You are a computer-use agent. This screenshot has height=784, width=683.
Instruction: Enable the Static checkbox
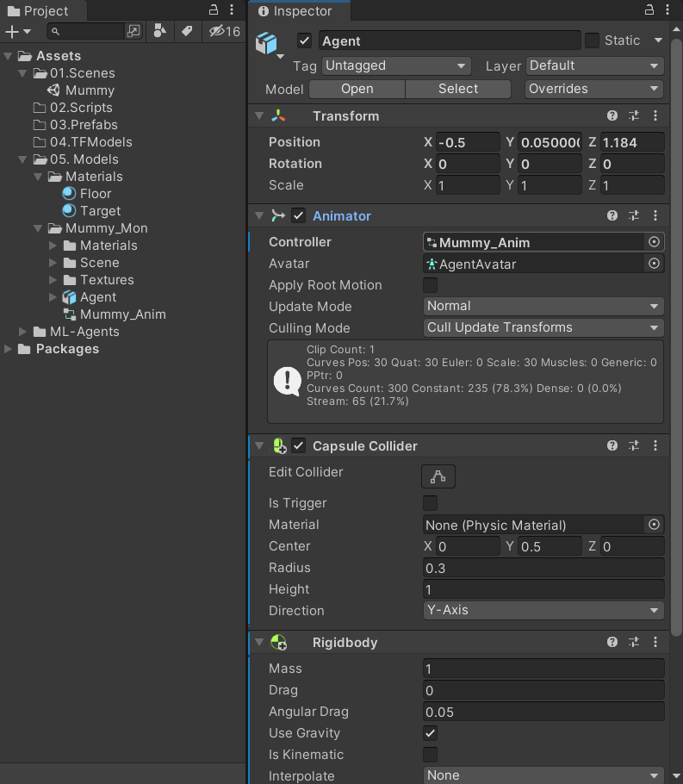coord(592,40)
